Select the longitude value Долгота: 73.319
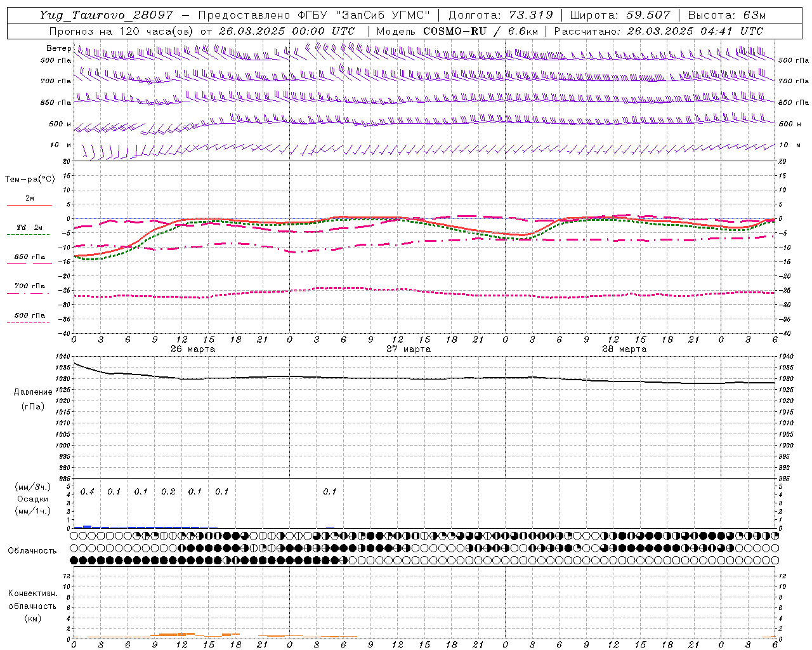812x650 pixels. pyautogui.click(x=501, y=15)
